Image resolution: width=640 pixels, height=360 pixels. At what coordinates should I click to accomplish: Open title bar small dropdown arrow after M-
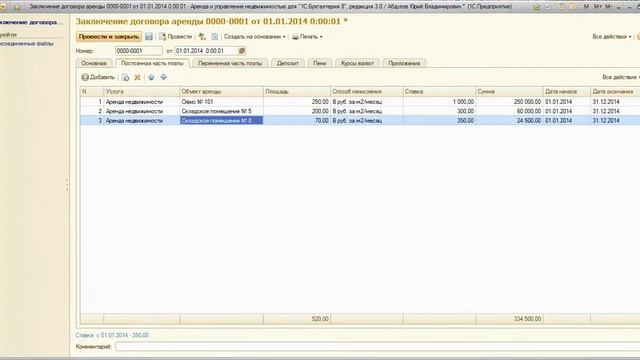coord(619,7)
